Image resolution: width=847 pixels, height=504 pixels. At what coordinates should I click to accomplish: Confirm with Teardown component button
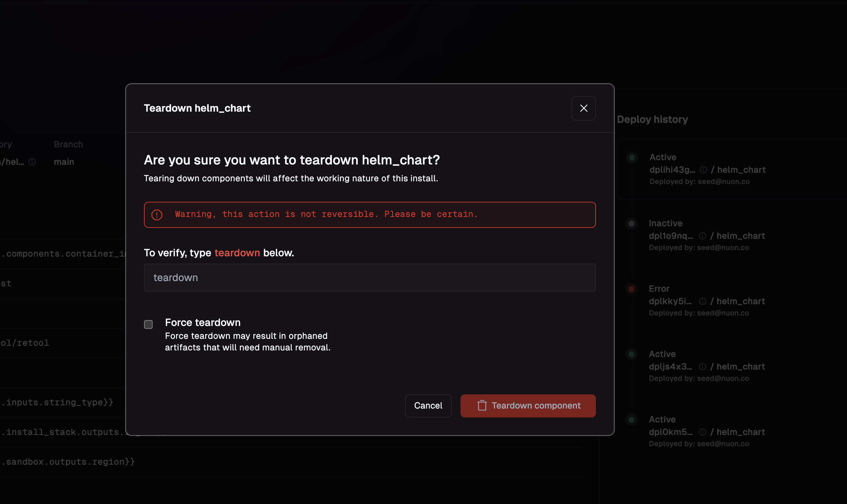pos(528,406)
